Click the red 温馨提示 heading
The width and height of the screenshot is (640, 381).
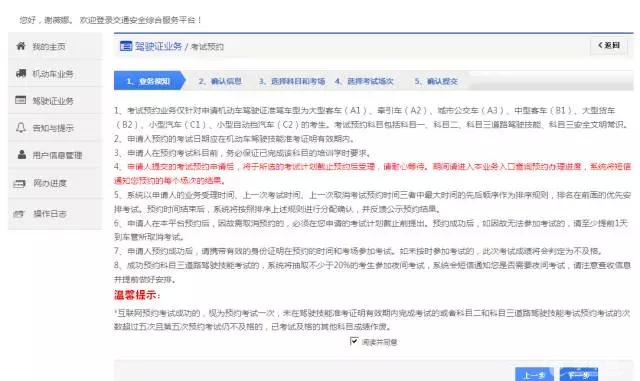point(137,295)
